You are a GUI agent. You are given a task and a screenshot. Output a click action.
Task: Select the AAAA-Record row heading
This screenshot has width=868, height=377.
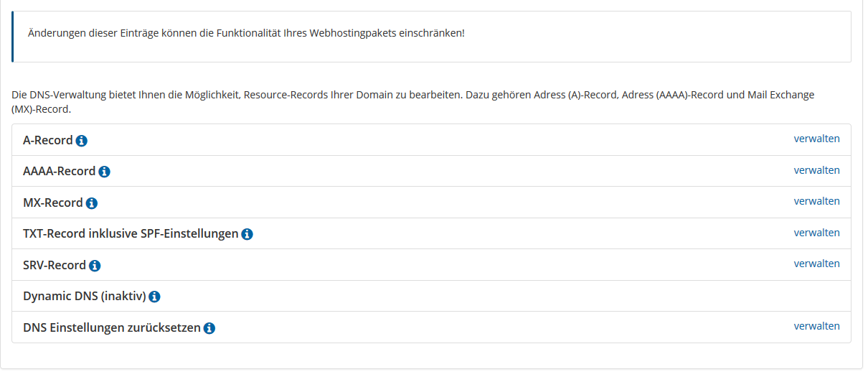[60, 171]
